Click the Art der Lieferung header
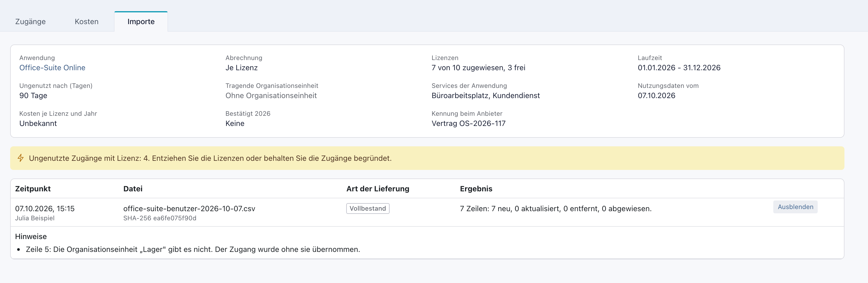 [378, 189]
